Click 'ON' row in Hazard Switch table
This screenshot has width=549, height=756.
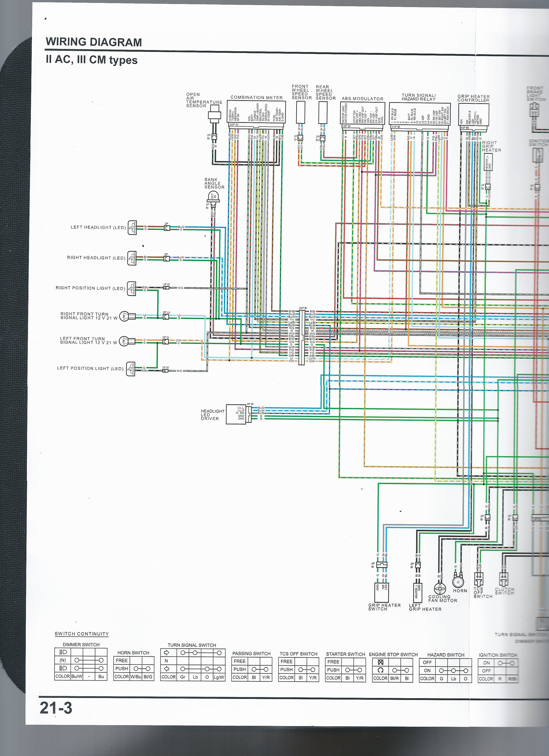446,671
